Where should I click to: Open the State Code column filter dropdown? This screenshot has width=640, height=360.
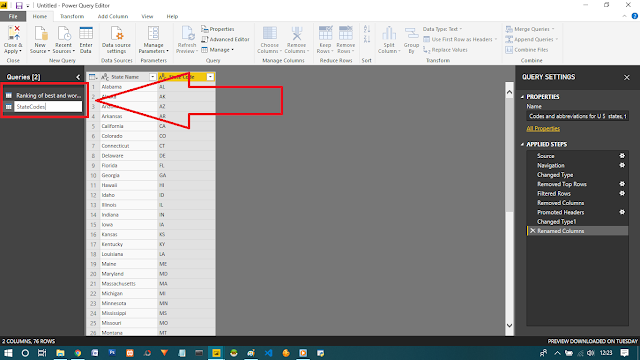(210, 77)
